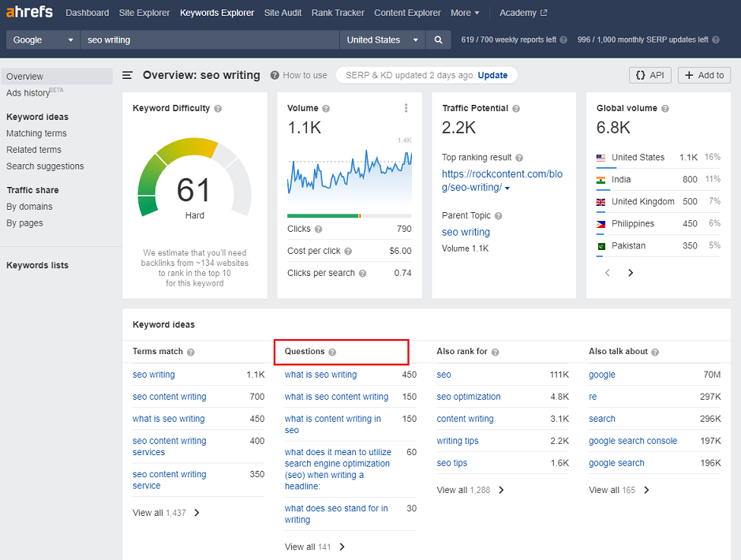This screenshot has height=560, width=741.
Task: Go to next page of countries arrow
Action: [x=631, y=273]
